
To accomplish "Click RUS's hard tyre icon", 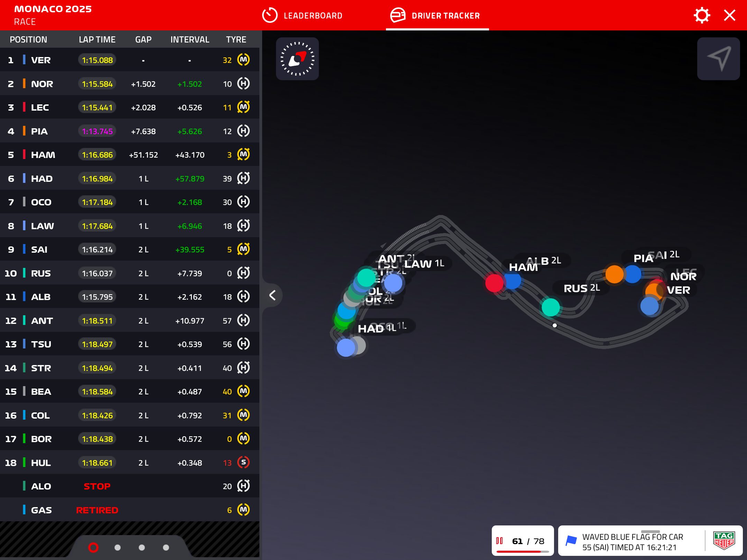I will tap(243, 273).
